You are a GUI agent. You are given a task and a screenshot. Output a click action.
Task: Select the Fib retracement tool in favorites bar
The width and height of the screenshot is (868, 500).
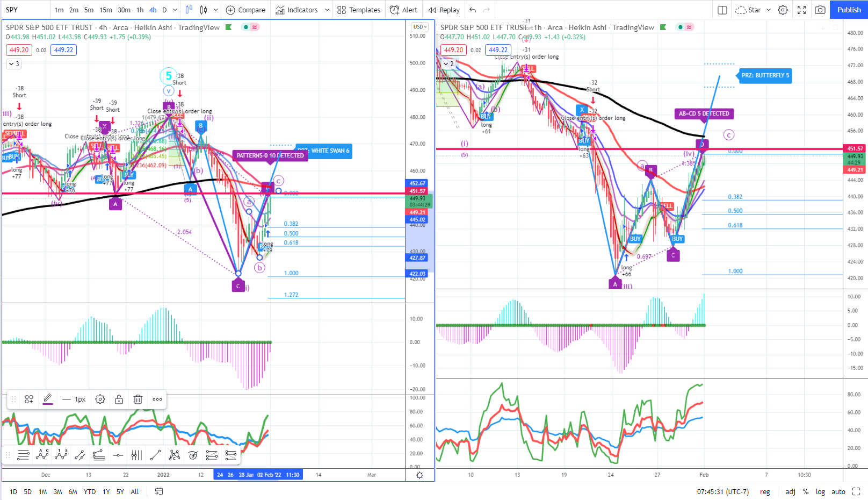pos(23,455)
